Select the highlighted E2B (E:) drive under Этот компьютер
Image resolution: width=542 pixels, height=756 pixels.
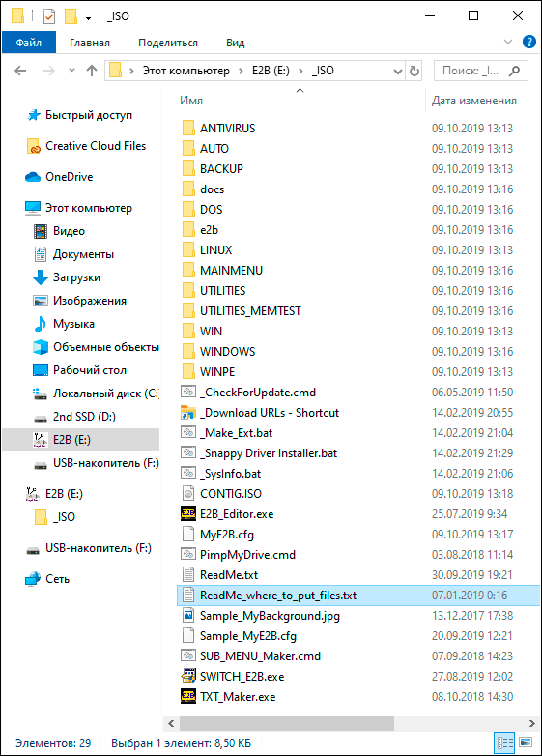(81, 440)
